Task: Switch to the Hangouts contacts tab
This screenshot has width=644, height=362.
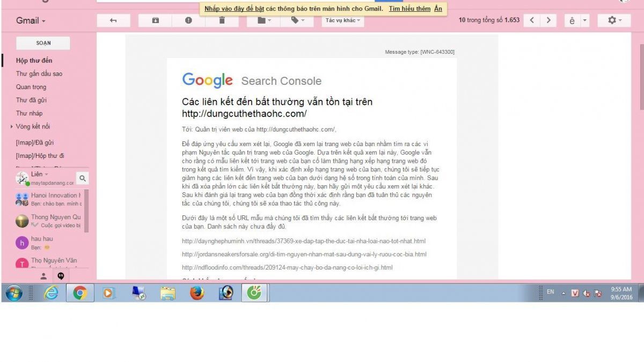Action: 43,276
